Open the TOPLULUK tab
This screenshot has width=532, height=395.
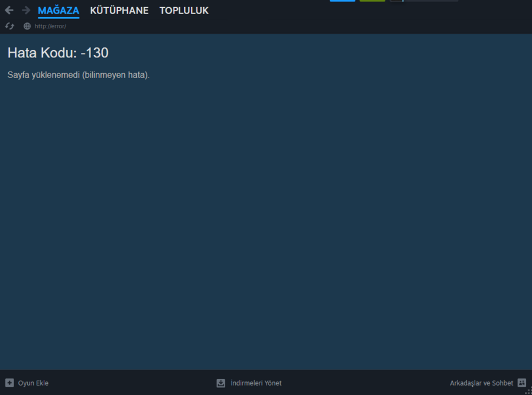click(184, 11)
